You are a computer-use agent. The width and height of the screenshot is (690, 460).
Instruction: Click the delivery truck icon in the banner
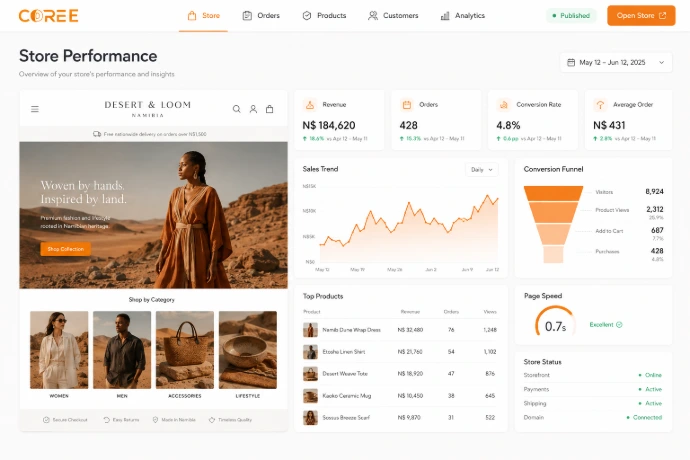pyautogui.click(x=97, y=134)
